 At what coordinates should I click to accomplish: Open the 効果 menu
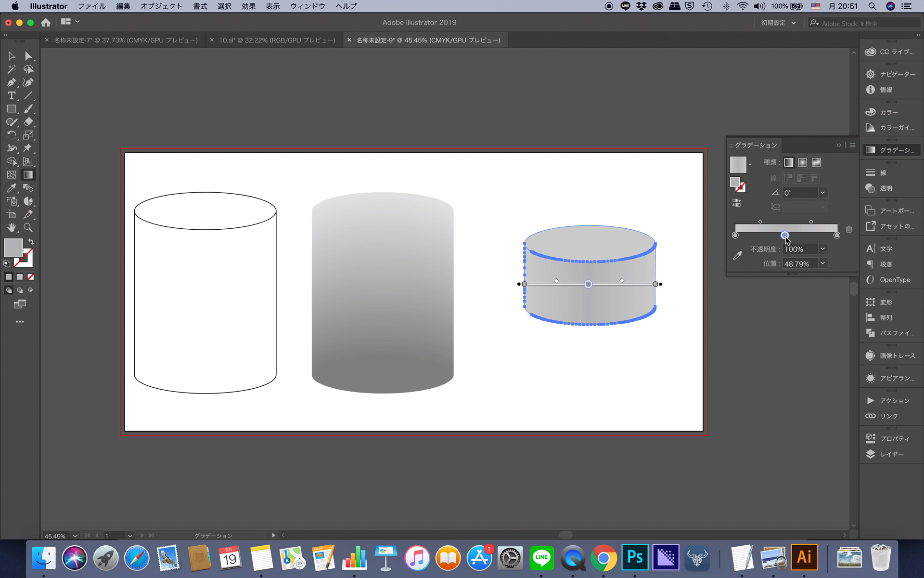point(248,6)
